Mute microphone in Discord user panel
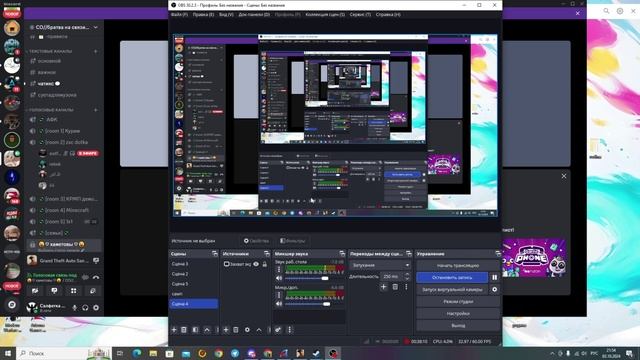640x360 pixels. click(x=74, y=307)
